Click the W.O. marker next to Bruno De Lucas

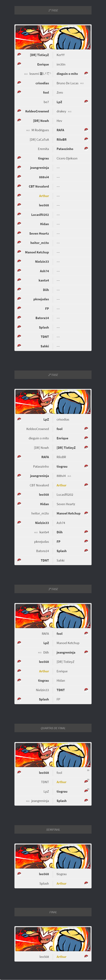[82, 83]
